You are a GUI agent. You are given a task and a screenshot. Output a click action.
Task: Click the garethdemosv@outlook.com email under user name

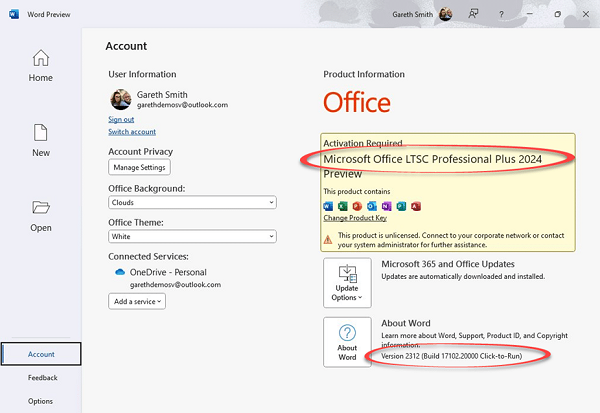(183, 105)
